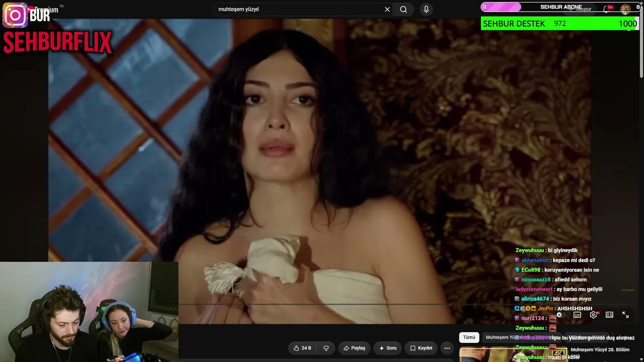Screen dimensions: 644x362
Task: Switch the player to theater mode
Action: (x=609, y=315)
